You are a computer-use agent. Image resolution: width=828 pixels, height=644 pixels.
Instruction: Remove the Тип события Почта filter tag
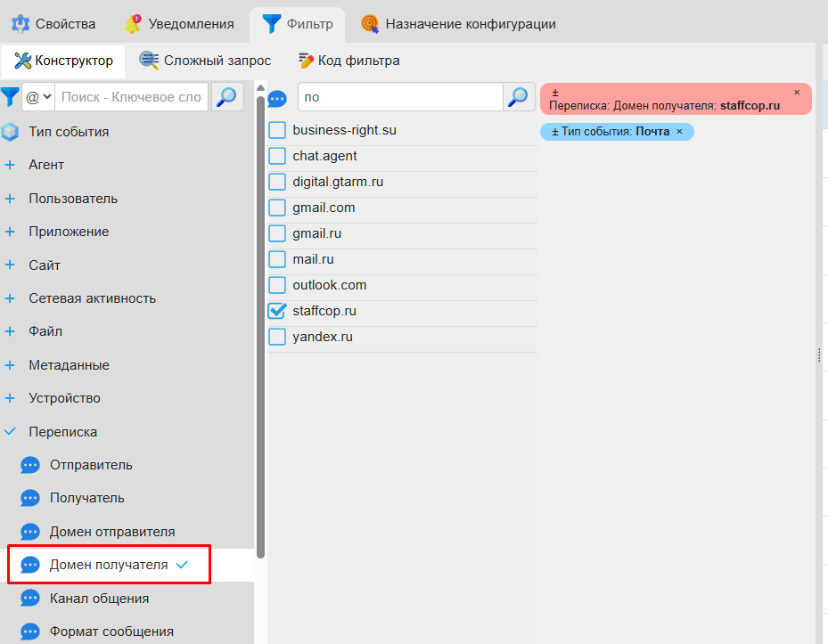click(x=680, y=132)
